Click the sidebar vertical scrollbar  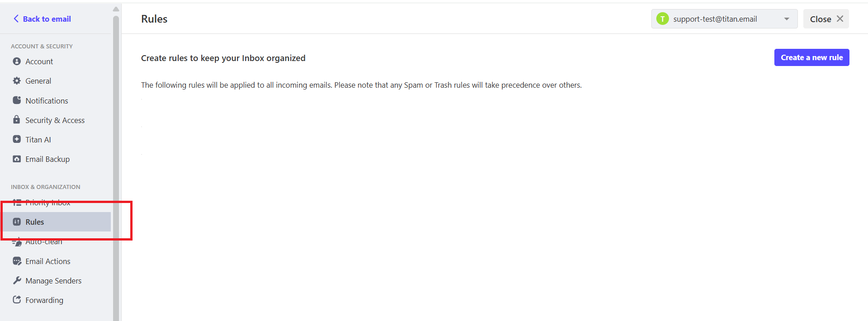click(x=116, y=167)
